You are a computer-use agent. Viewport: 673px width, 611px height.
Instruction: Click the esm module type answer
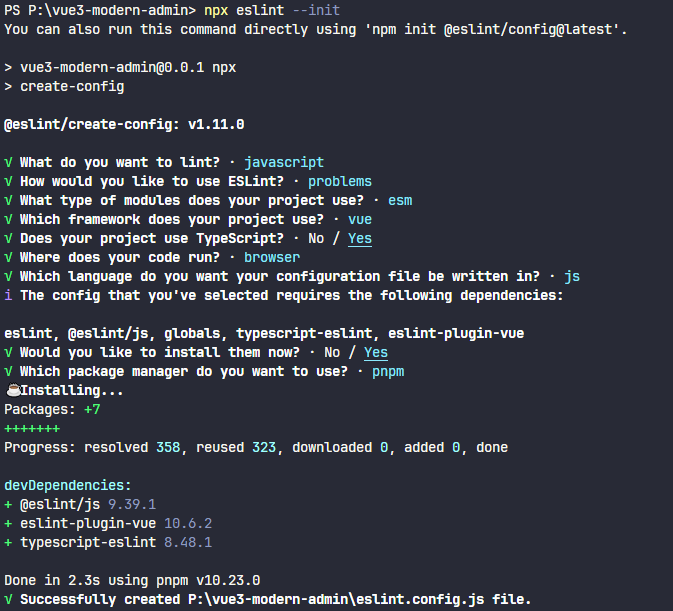tap(400, 200)
